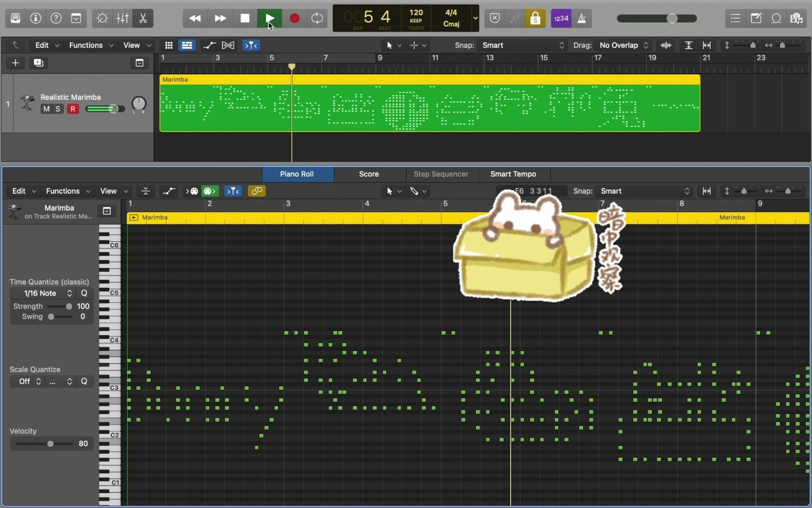This screenshot has height=508, width=812.
Task: Open Tracks area View menu
Action: pyautogui.click(x=137, y=45)
